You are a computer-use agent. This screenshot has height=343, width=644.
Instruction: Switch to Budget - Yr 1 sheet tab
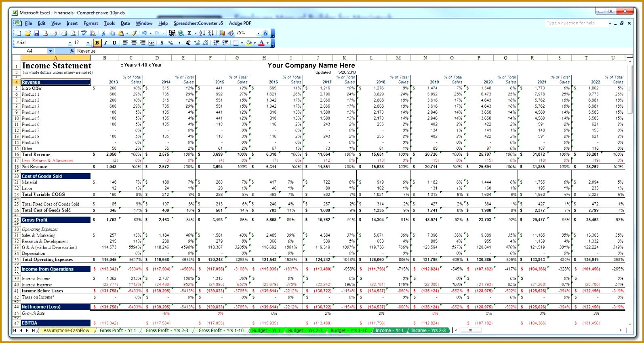click(266, 330)
